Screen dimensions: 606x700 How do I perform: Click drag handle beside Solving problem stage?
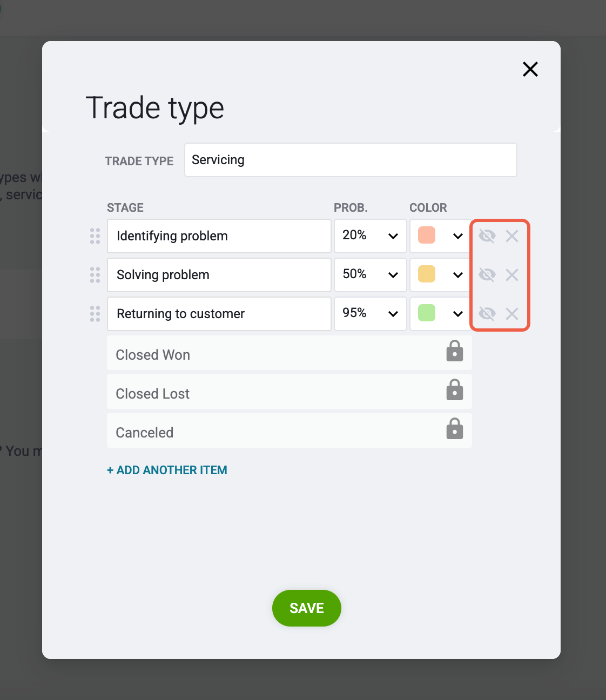[95, 275]
